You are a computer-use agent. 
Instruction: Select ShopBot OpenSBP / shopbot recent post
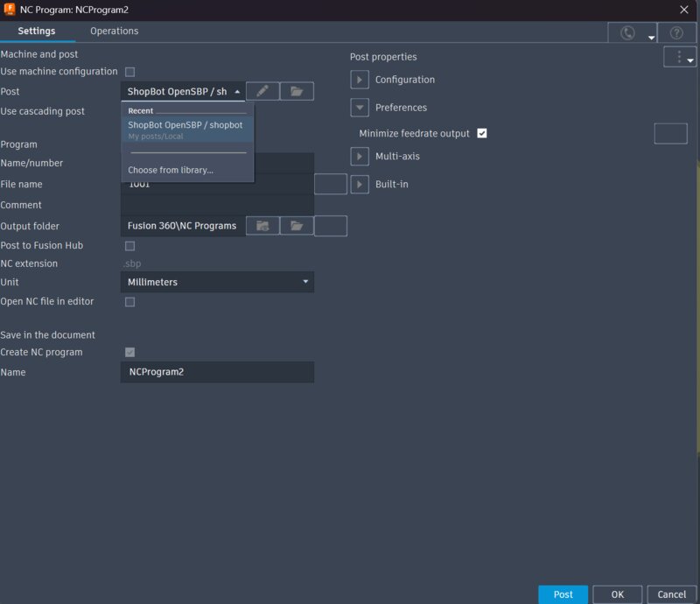[x=187, y=130]
